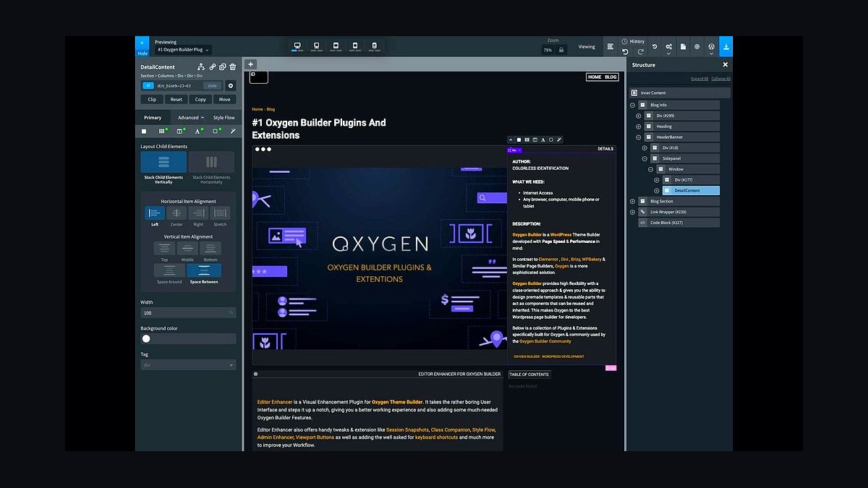The height and width of the screenshot is (488, 868).
Task: Click BLOG in the page navigation
Action: pyautogui.click(x=611, y=77)
